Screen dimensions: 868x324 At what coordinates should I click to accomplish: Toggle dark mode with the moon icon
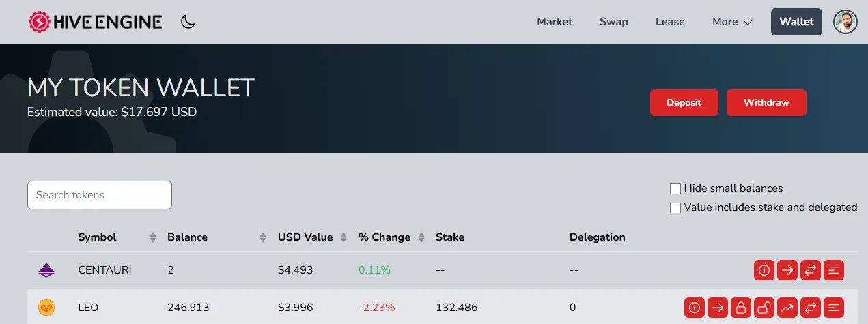pos(188,22)
